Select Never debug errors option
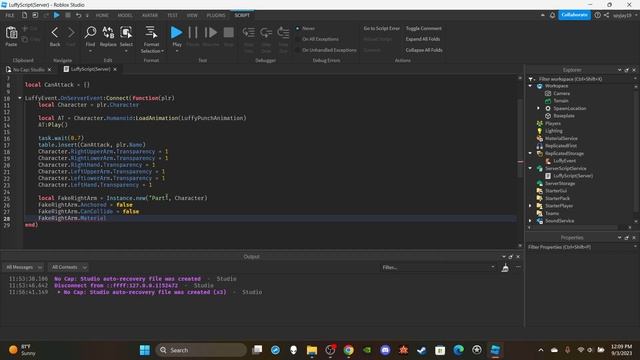Image resolution: width=640 pixels, height=360 pixels. pyautogui.click(x=305, y=29)
